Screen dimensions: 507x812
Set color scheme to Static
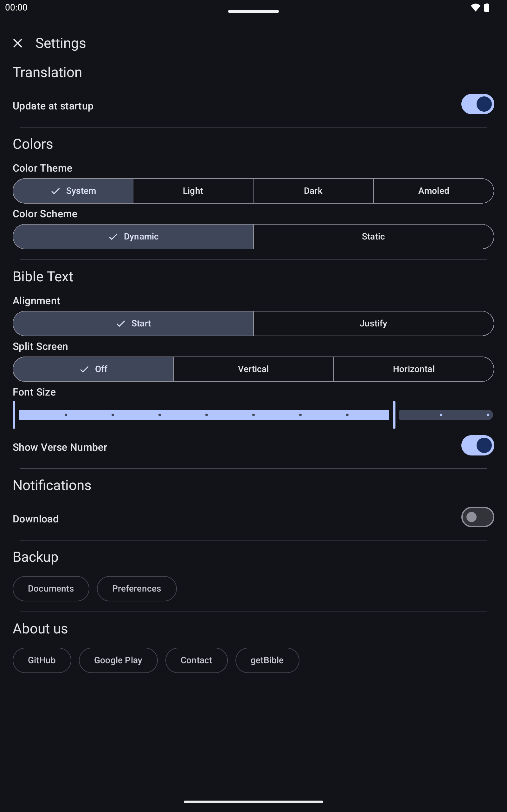[x=373, y=237]
